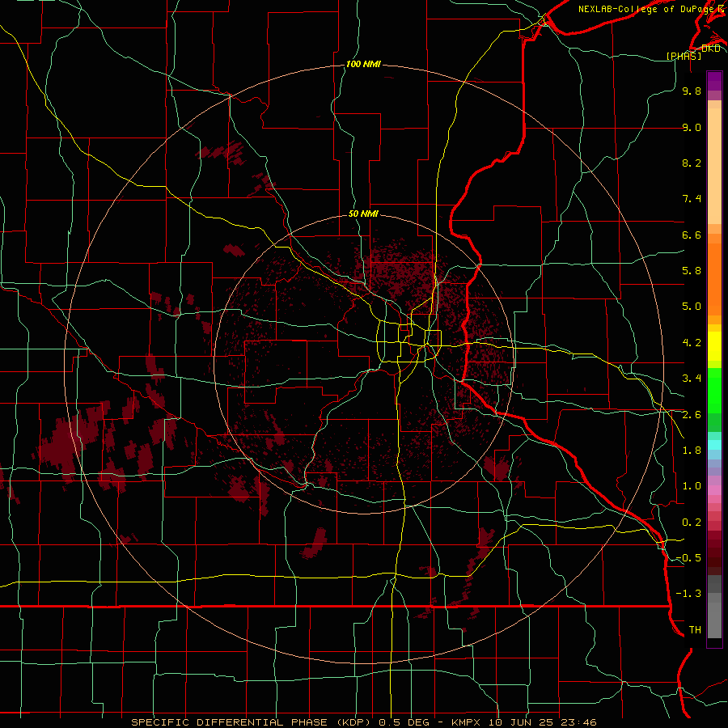The image size is (728, 728).
Task: Click the 9.0 legend value
Action: pyautogui.click(x=692, y=128)
